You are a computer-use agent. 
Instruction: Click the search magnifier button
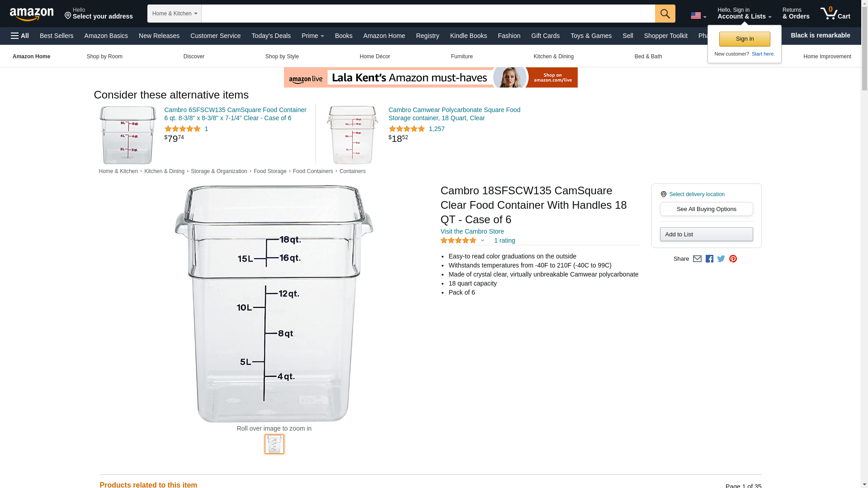point(665,14)
